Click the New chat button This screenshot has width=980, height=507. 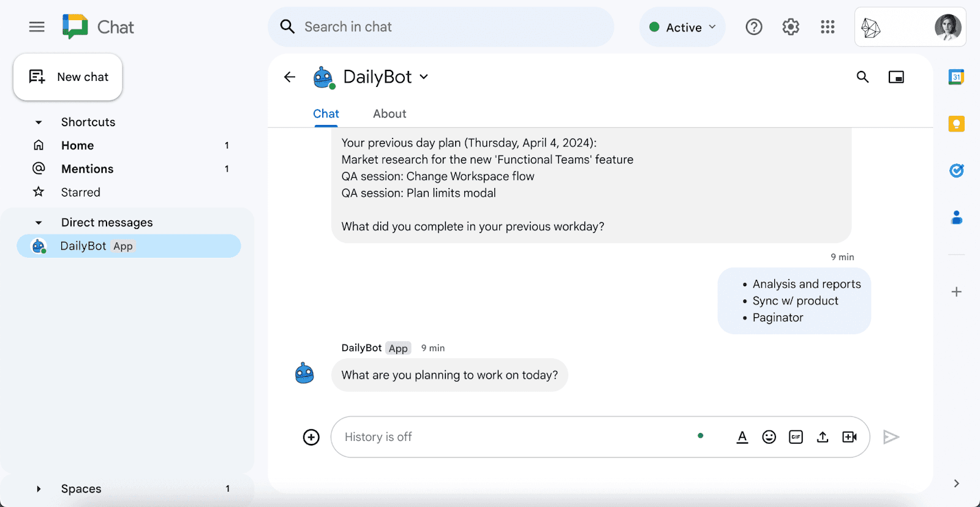tap(68, 77)
